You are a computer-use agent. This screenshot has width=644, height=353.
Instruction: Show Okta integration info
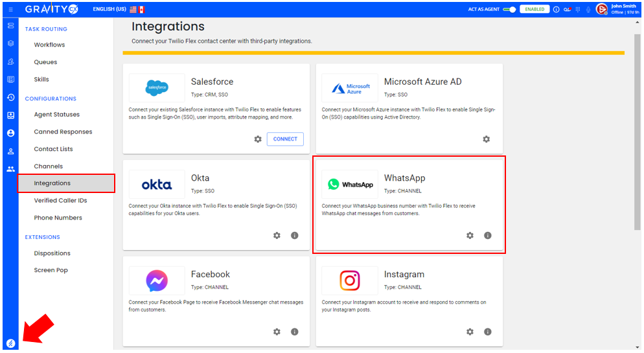[295, 236]
